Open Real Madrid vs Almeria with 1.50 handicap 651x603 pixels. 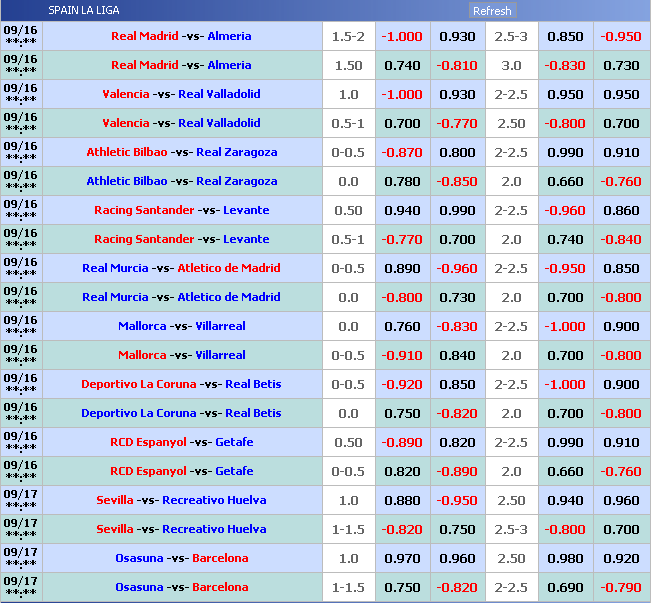pos(181,65)
